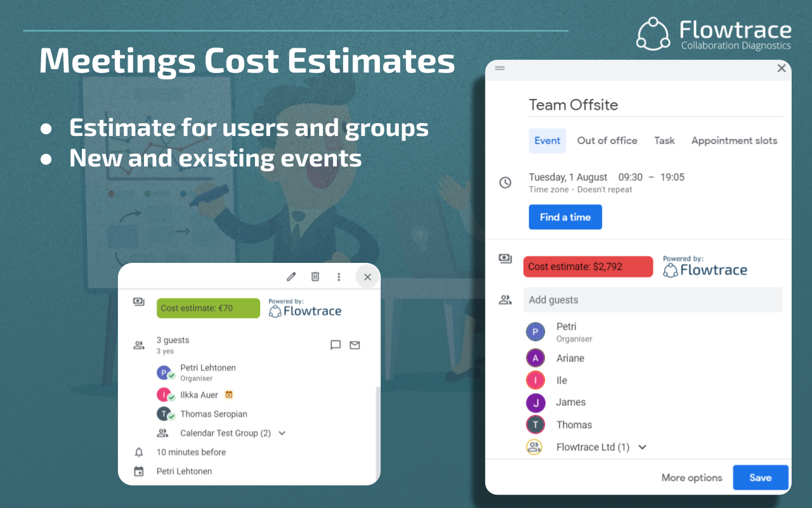Click the Find a time button

tap(565, 217)
